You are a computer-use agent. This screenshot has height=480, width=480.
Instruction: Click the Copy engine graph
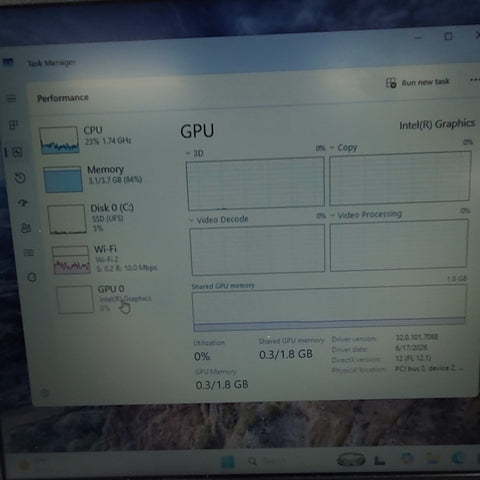click(x=400, y=178)
